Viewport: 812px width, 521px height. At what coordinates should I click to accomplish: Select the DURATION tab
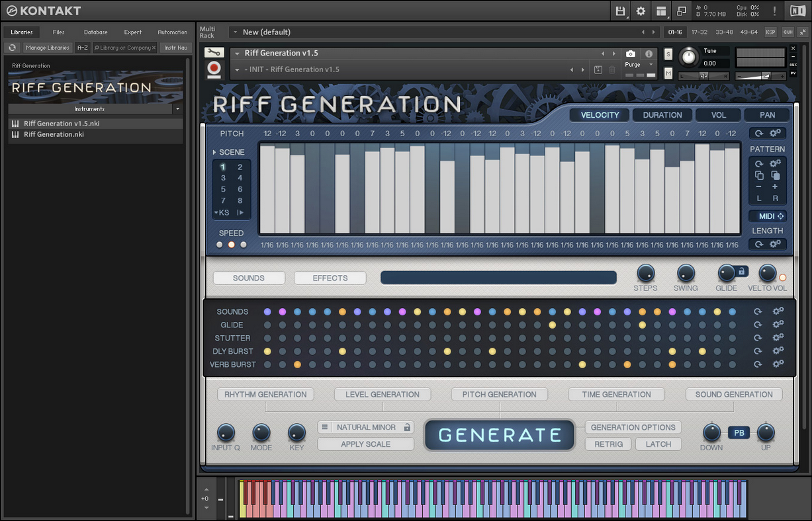coord(662,115)
